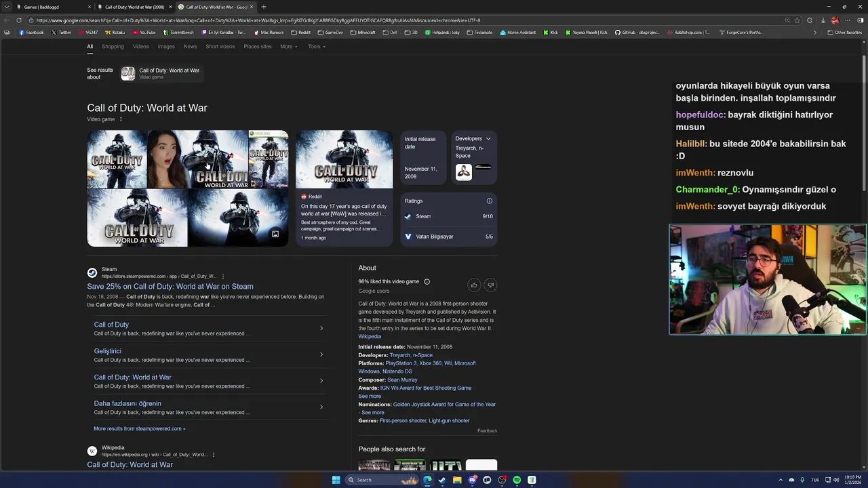Open the Minecraft bookmark folder
868x488 pixels.
(363, 33)
